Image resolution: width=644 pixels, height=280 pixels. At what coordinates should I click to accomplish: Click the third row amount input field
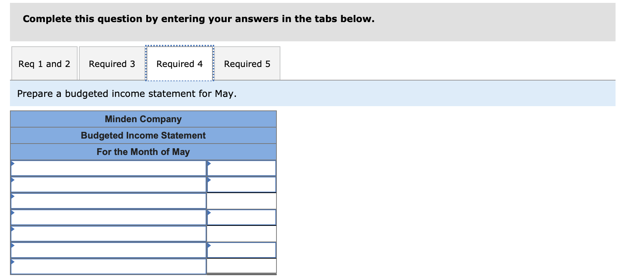point(242,201)
